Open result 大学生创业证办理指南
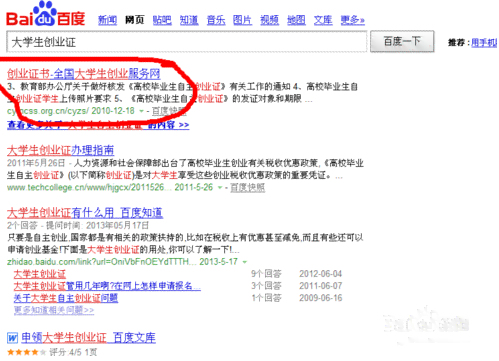Image resolution: width=499 pixels, height=361 pixels. 60,150
